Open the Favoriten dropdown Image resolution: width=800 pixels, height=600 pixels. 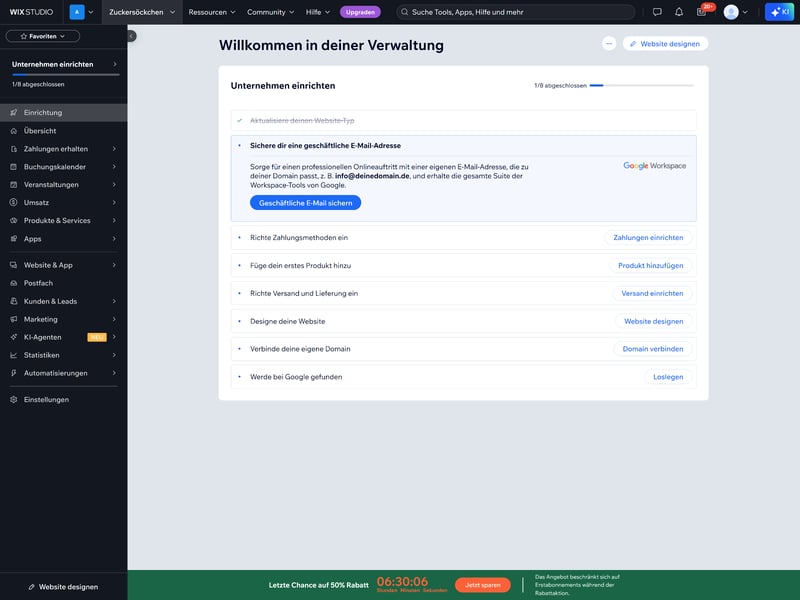click(43, 36)
